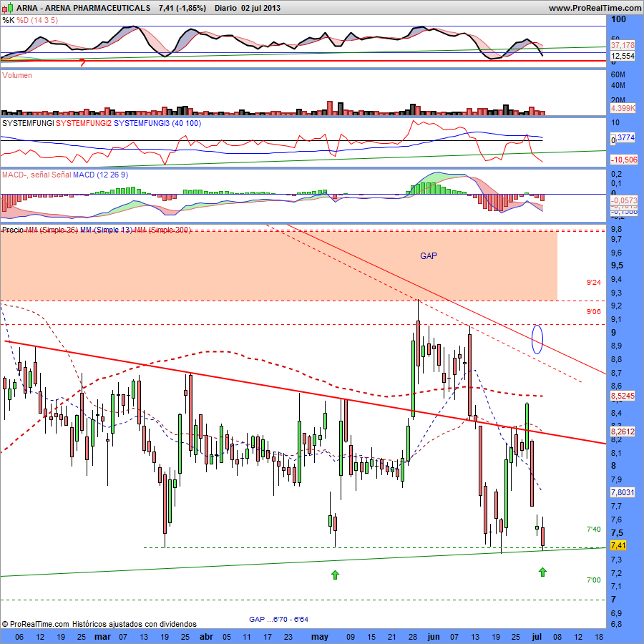Click the -0,0573 MACD value tag
Viewport: 644px width, 644px height.
tap(623, 200)
